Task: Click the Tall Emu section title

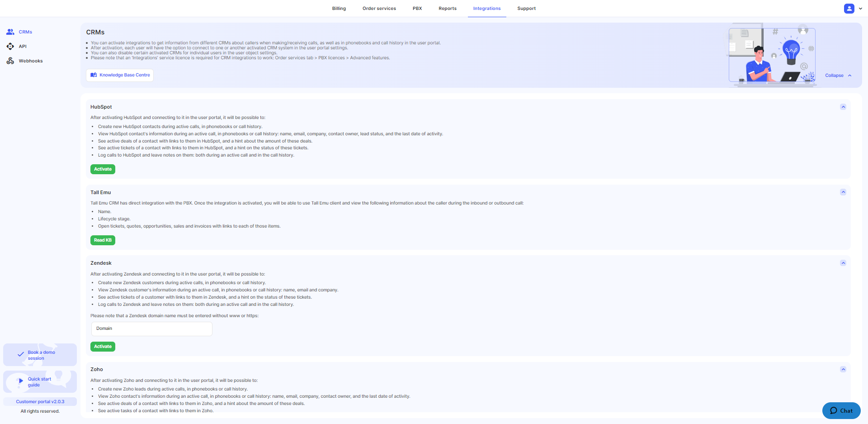Action: 100,192
